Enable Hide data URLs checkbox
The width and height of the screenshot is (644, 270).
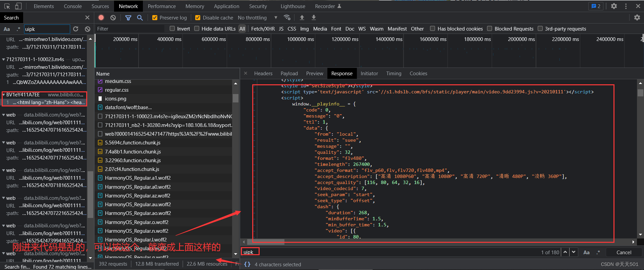pos(197,29)
